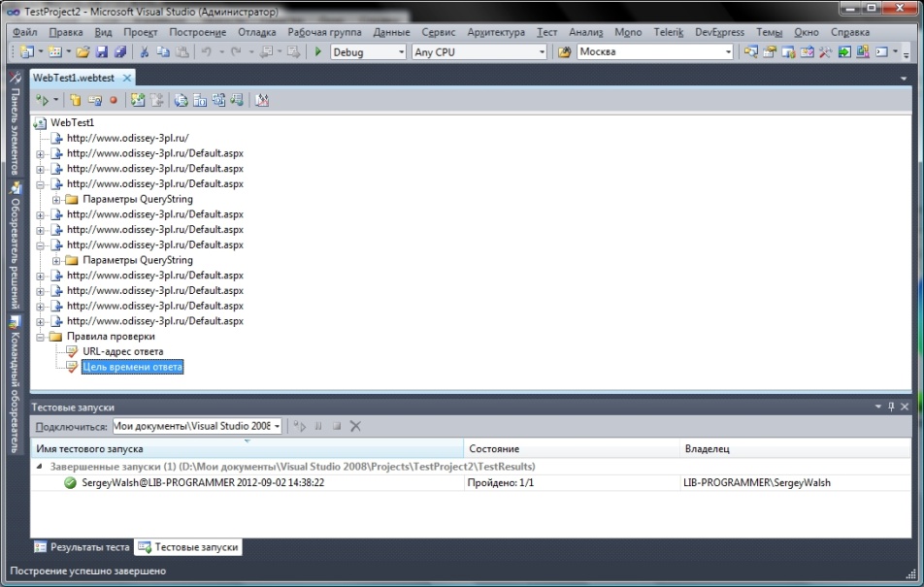
Task: Click the Copy icon in main toolbar
Action: click(163, 51)
